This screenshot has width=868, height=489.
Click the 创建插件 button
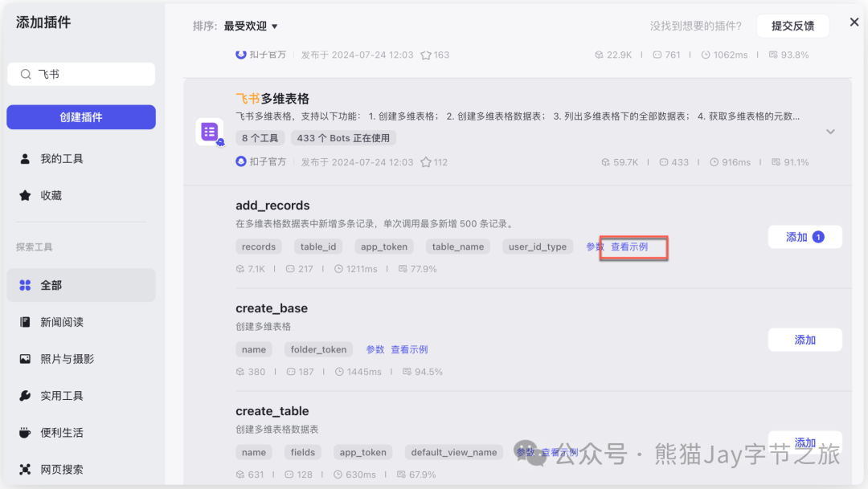point(81,117)
